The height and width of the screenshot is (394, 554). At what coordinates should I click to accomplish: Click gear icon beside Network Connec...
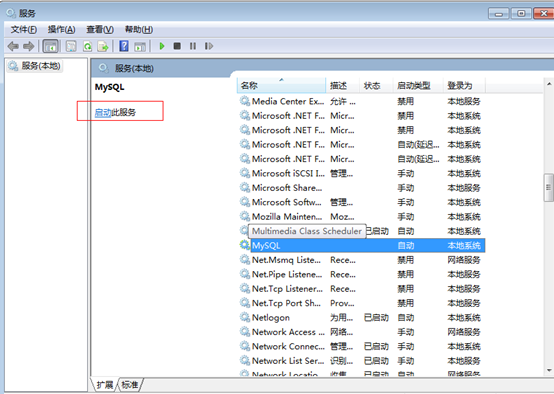click(x=244, y=346)
